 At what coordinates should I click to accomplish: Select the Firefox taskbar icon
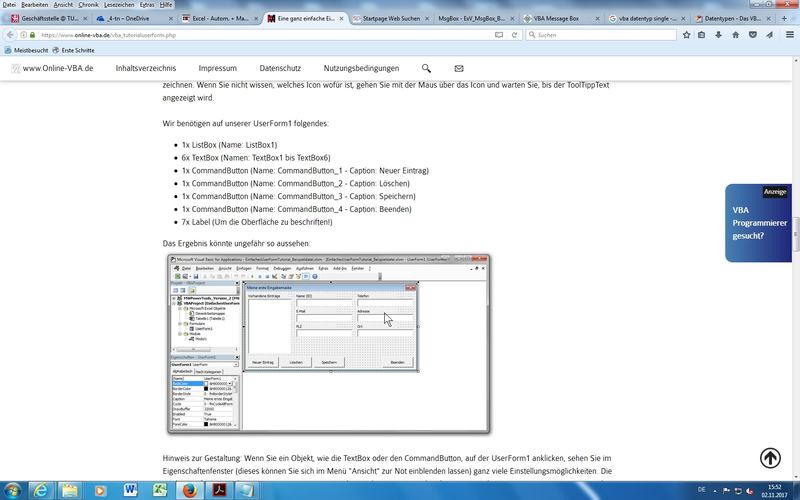point(190,490)
